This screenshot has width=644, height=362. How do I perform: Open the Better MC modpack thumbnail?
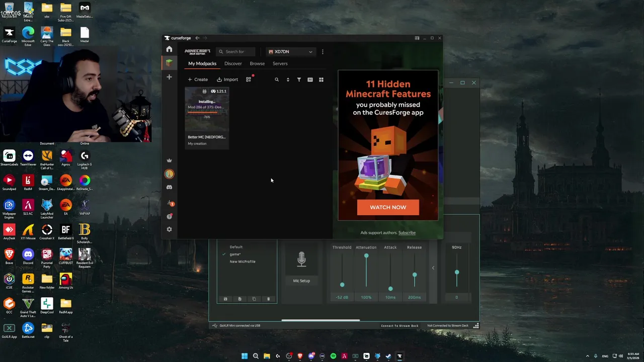coord(207,110)
